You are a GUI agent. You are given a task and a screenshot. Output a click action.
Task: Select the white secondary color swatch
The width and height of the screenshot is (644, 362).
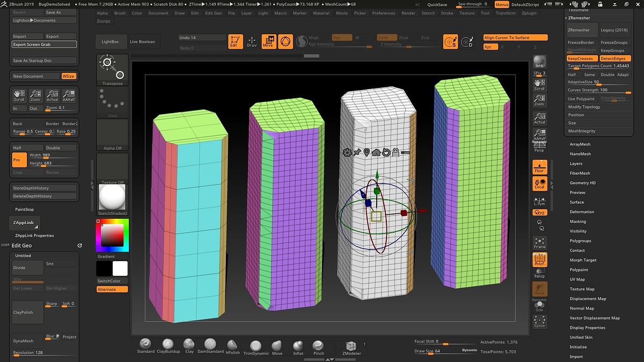120,269
